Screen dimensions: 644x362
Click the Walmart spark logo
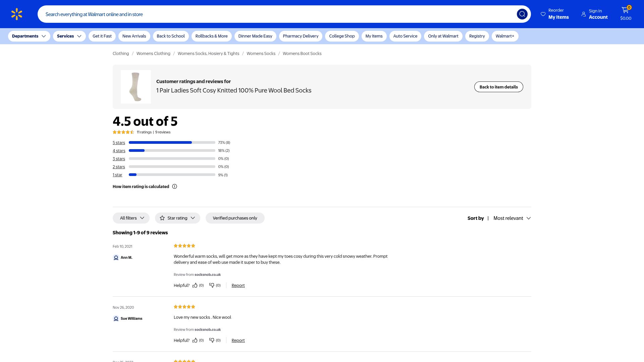pos(17,14)
